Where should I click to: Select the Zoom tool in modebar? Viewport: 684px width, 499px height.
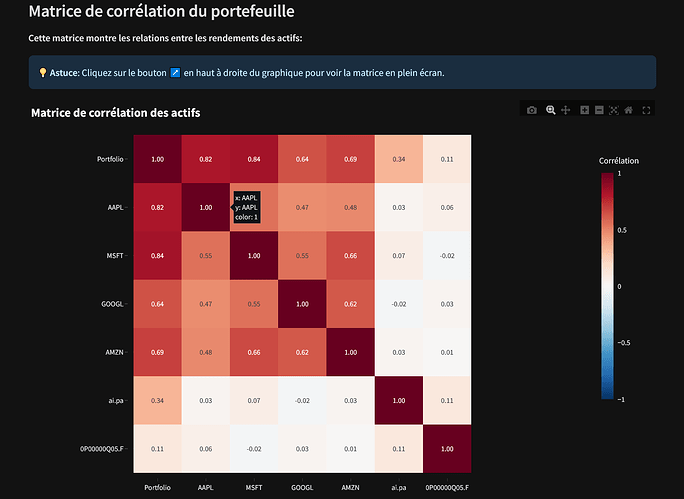pyautogui.click(x=550, y=110)
